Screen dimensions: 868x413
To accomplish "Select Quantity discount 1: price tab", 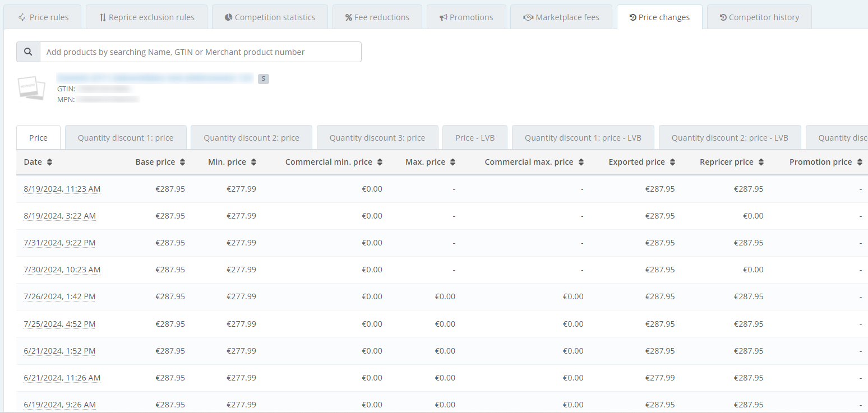I will (x=126, y=138).
